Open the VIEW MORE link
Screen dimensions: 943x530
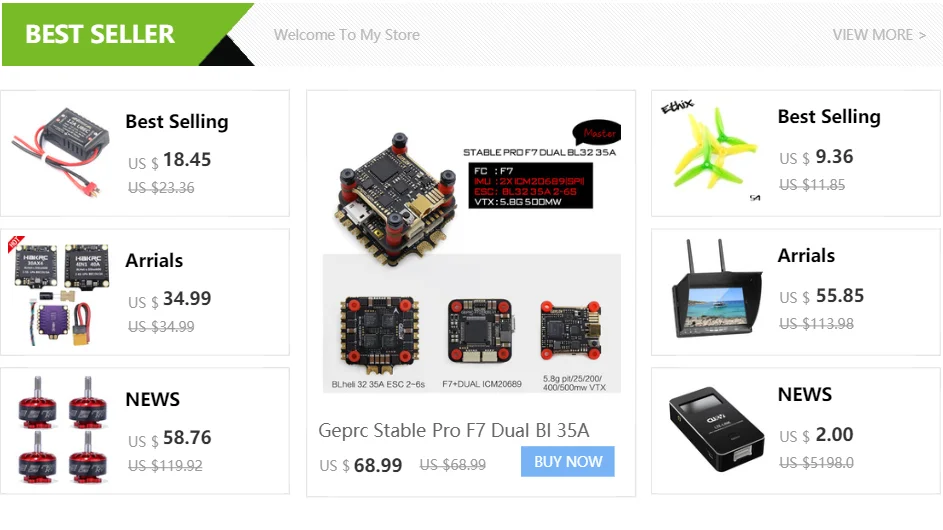(x=879, y=35)
